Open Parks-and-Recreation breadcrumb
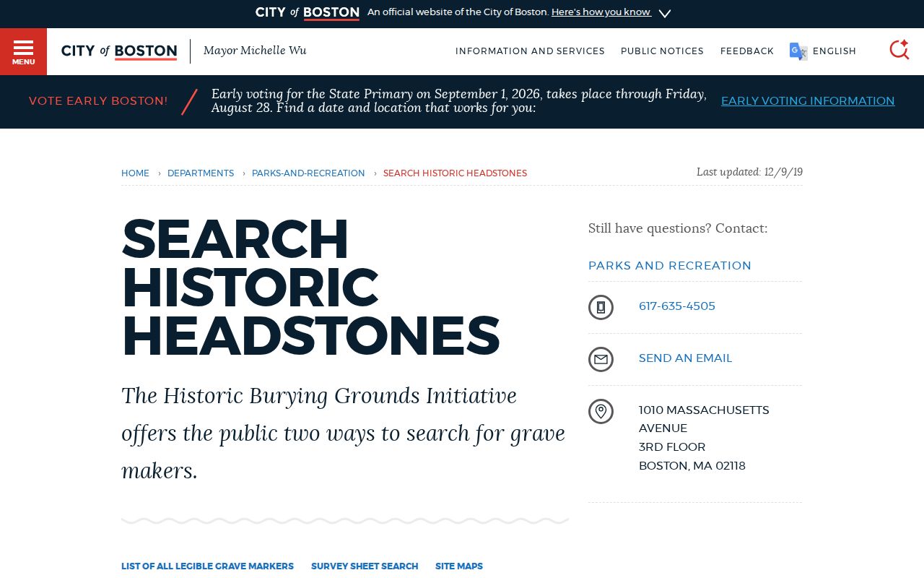 tap(308, 173)
